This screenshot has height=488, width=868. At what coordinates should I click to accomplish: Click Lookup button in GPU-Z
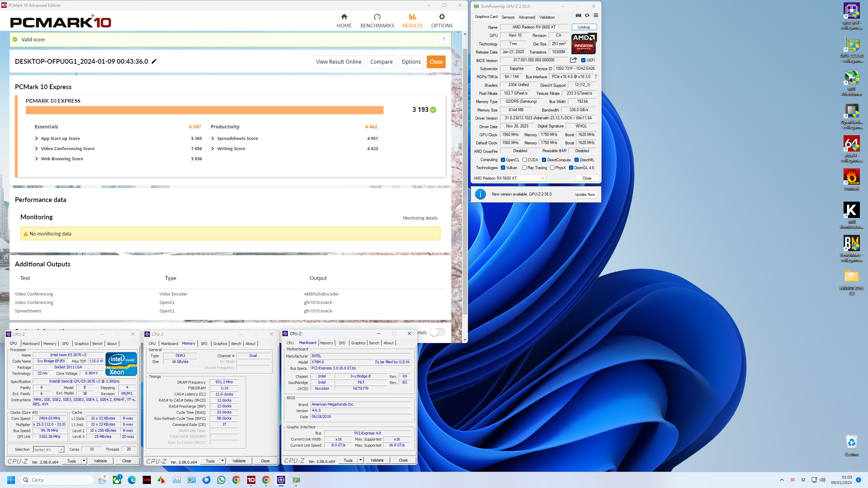584,27
